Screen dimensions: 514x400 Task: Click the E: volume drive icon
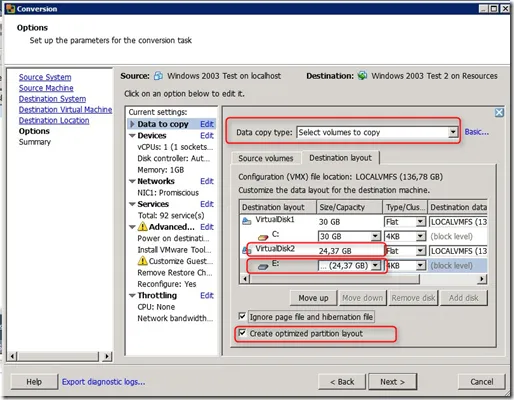click(263, 266)
